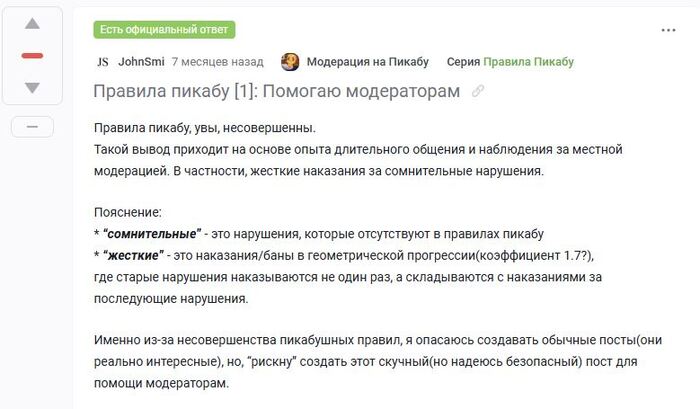
Task: Click the opening line Правила пикабу, увы, несовершенны
Action: (204, 129)
